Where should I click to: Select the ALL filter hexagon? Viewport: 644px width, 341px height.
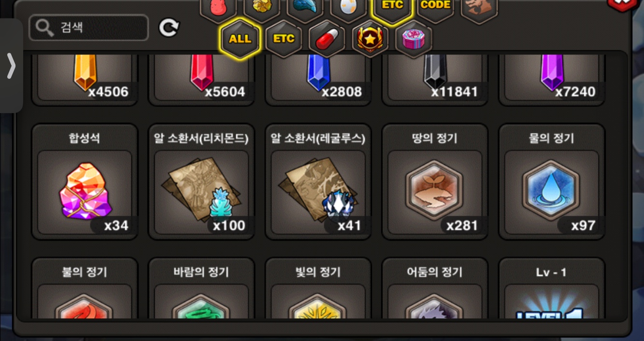click(240, 39)
